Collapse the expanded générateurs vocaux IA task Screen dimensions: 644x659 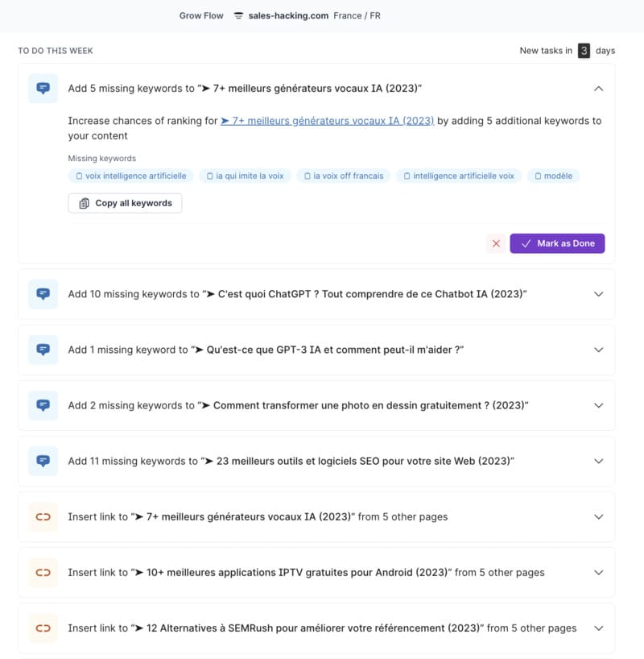pos(599,89)
